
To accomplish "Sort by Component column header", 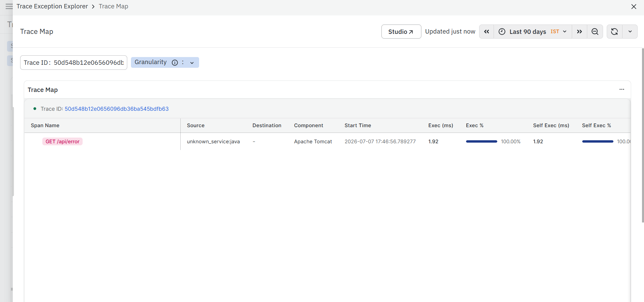I will pyautogui.click(x=309, y=125).
